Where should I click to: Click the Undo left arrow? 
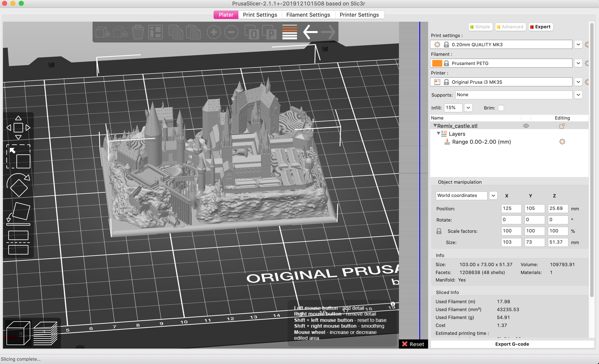(x=310, y=32)
